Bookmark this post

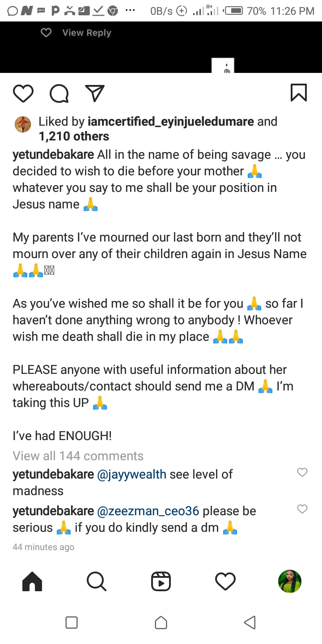pyautogui.click(x=298, y=93)
